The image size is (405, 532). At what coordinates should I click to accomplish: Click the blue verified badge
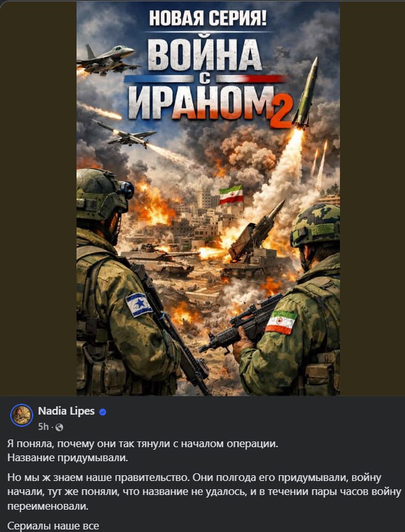(103, 412)
